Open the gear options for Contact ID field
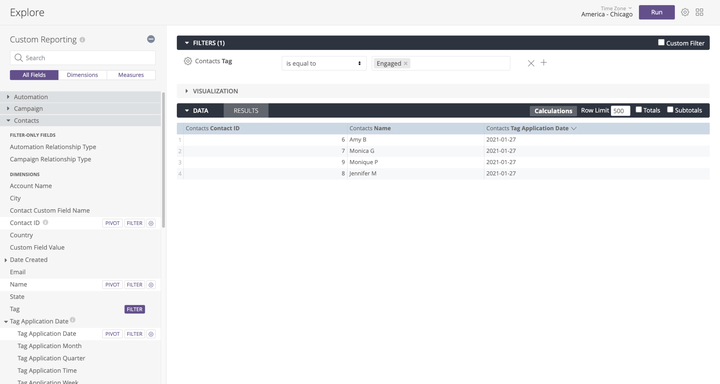This screenshot has width=720, height=384. pyautogui.click(x=151, y=223)
